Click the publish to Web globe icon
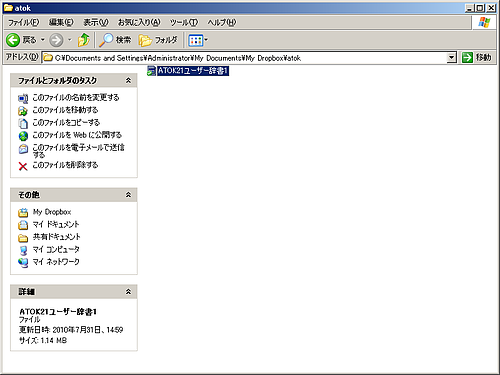This screenshot has height=375, width=500. pyautogui.click(x=23, y=136)
